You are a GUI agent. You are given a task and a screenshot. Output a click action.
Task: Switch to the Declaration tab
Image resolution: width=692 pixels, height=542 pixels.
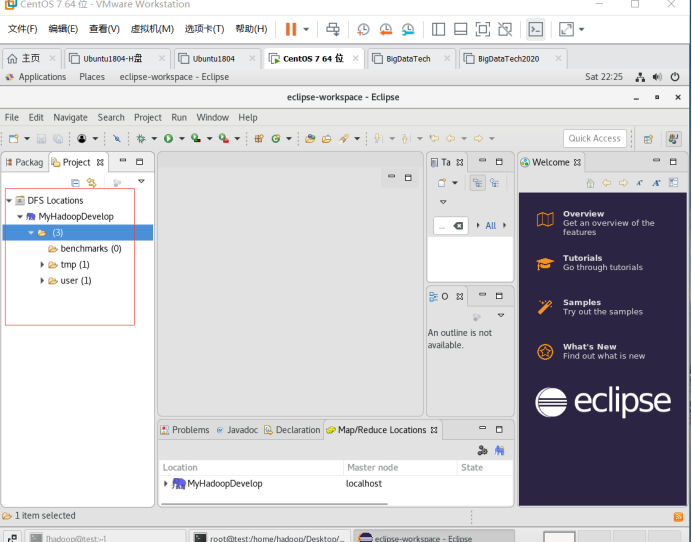point(292,430)
